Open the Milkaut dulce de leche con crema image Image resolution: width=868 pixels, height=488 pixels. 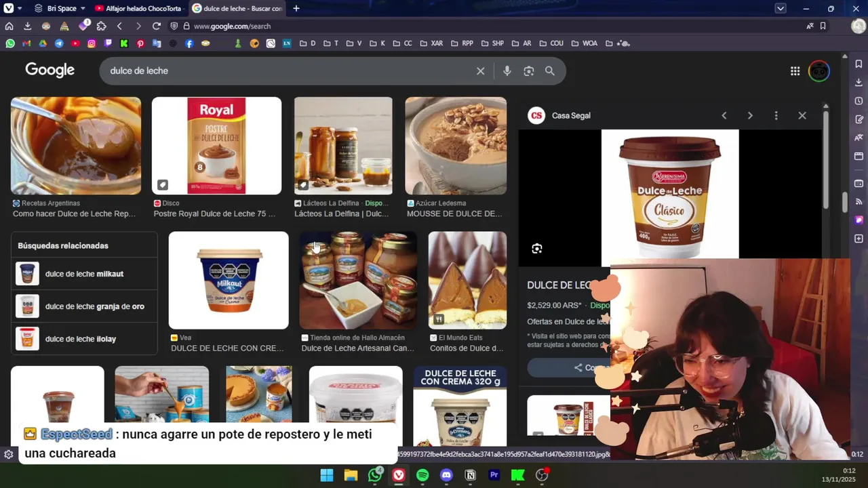(229, 281)
